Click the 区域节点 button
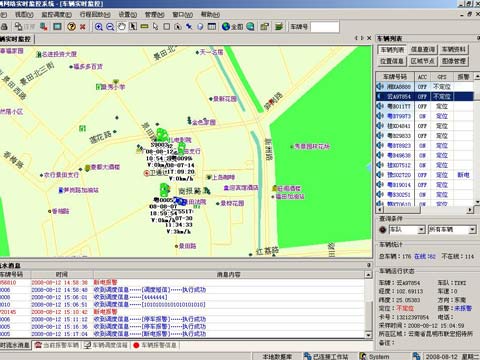480x360 pixels. (423, 61)
